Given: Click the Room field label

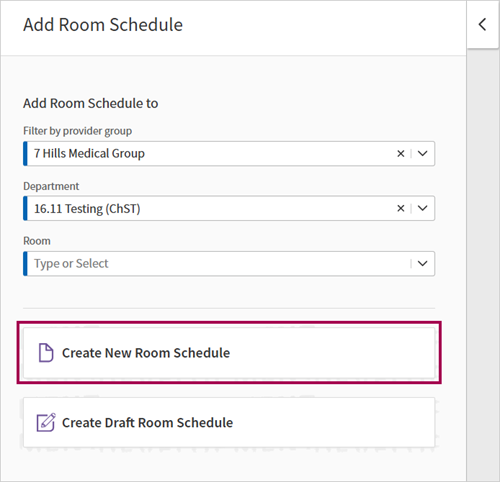Looking at the screenshot, I should coord(37,241).
